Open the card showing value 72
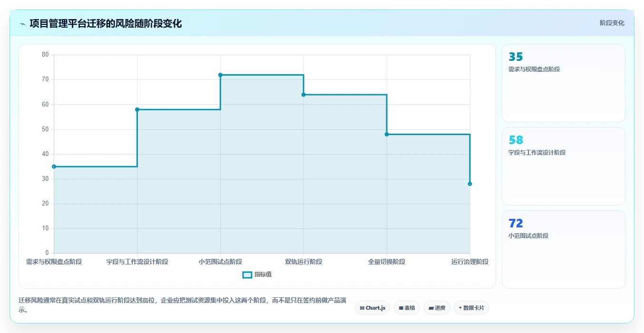644x333 pixels. (564, 250)
